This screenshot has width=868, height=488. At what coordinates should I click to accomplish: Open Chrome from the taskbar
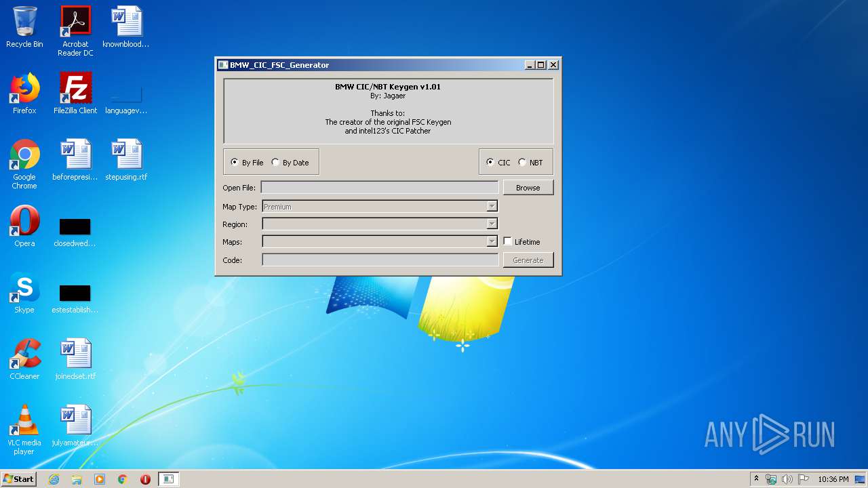pos(123,479)
